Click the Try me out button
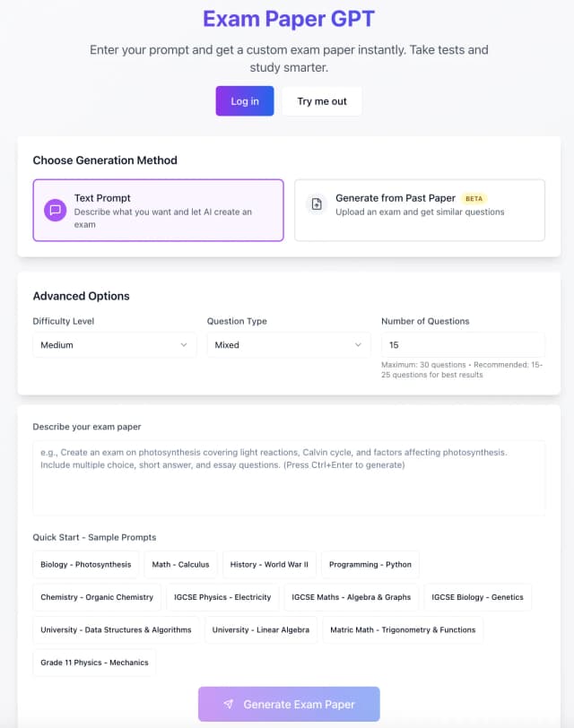This screenshot has height=728, width=574. pos(322,101)
